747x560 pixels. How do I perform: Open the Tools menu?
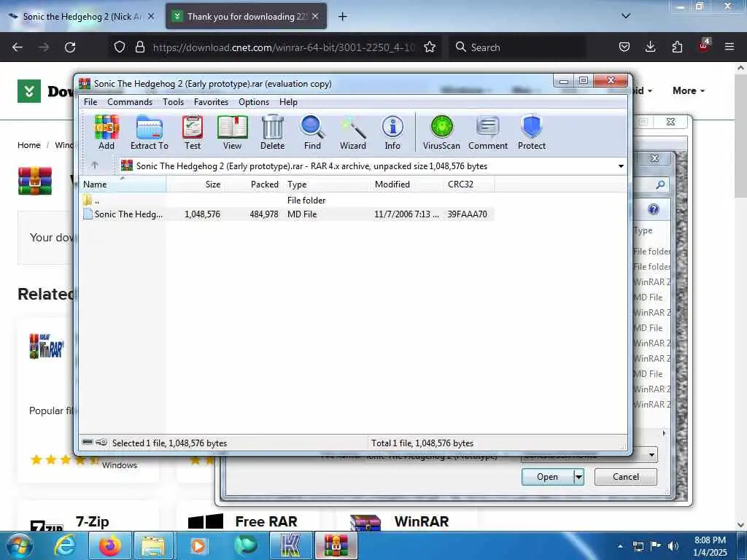point(173,102)
